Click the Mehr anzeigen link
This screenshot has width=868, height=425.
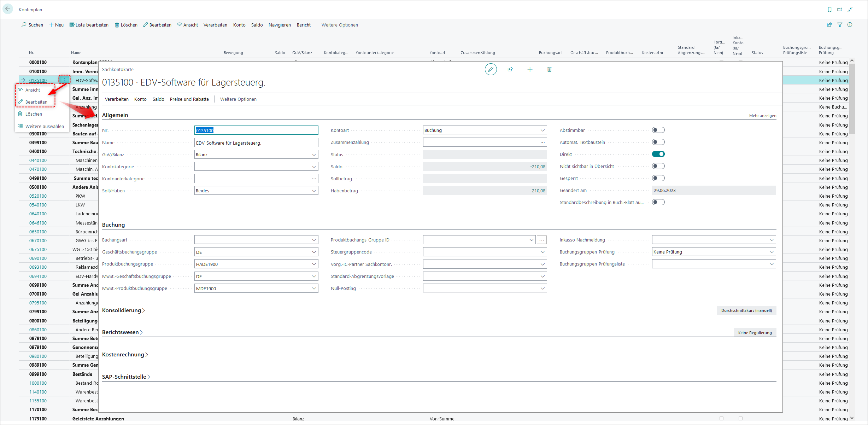tap(763, 116)
